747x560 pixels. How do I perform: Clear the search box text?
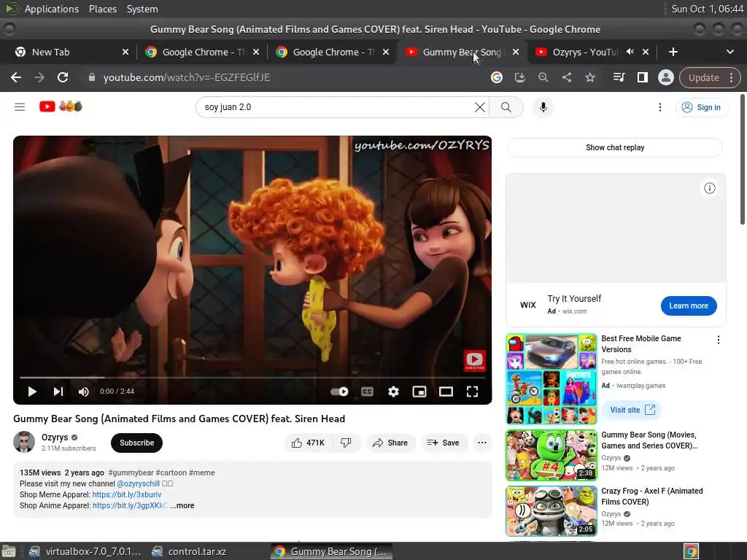480,107
